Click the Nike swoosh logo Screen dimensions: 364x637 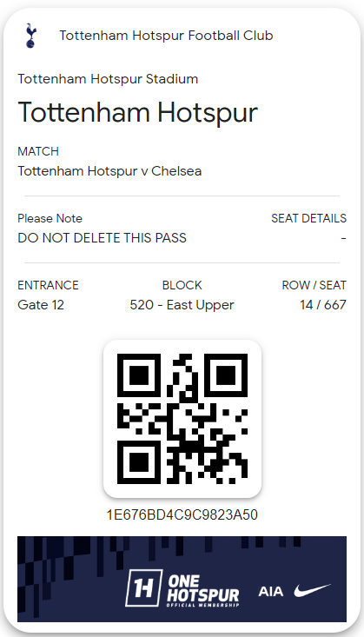coord(312,590)
